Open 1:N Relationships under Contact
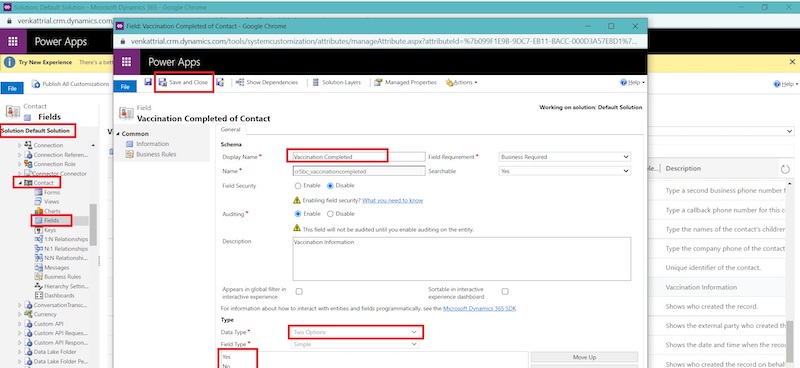Screen dimensions: 800x368 [61, 239]
